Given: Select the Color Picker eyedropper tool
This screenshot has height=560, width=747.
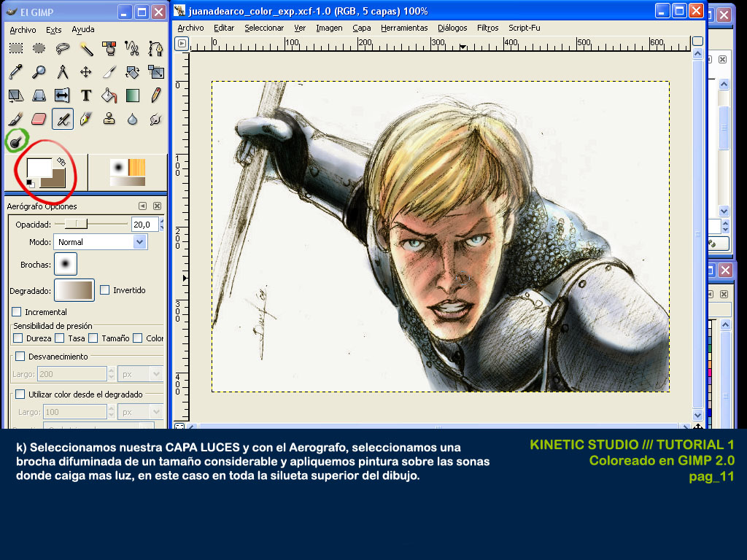Looking at the screenshot, I should click(16, 72).
